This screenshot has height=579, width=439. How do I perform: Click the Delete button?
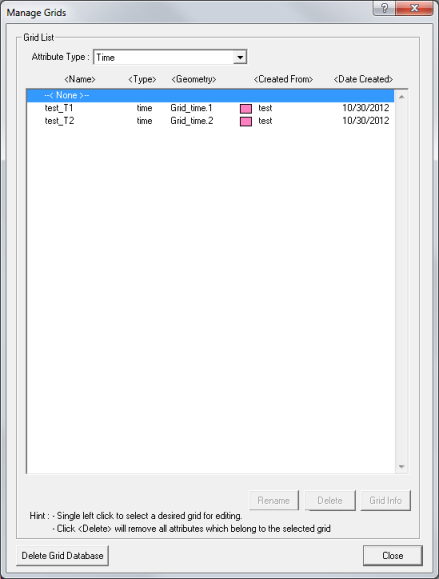(x=330, y=500)
